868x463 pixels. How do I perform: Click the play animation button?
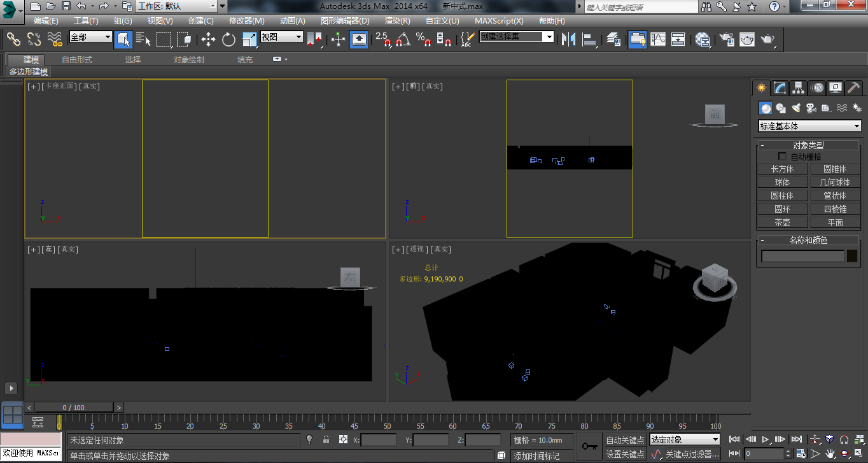[x=766, y=439]
